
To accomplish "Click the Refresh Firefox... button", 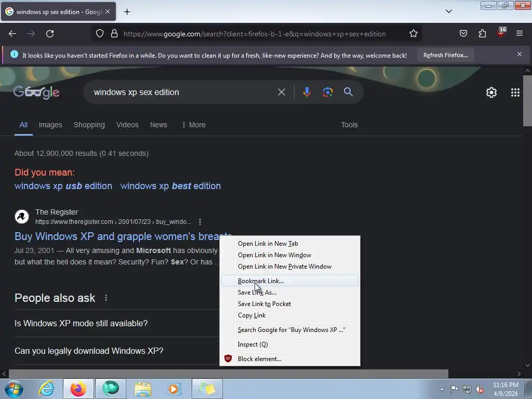I will click(445, 55).
